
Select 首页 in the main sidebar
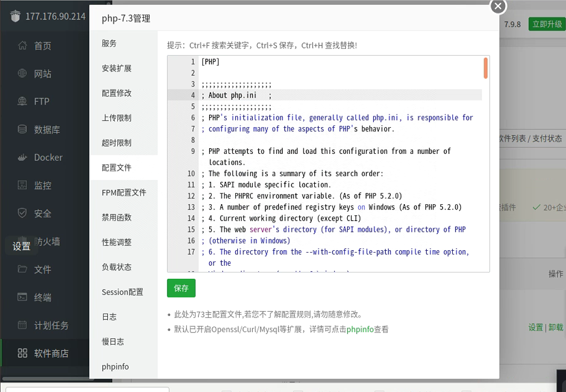43,46
